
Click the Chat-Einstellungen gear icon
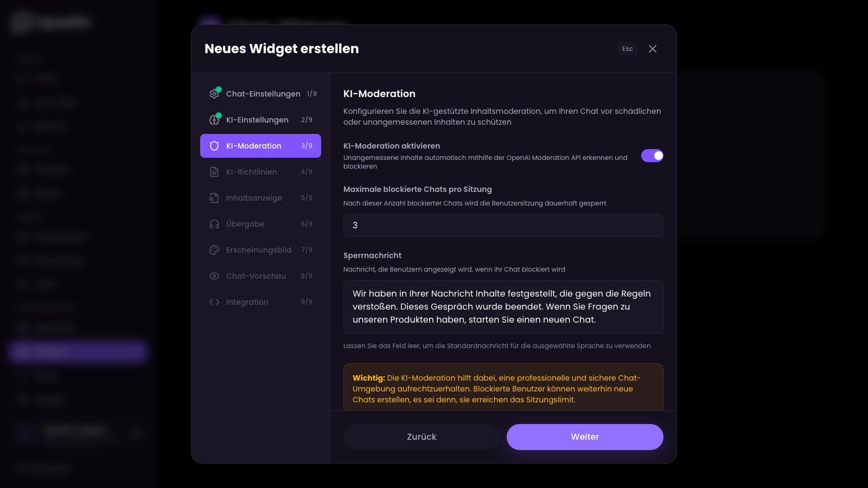[x=214, y=93]
